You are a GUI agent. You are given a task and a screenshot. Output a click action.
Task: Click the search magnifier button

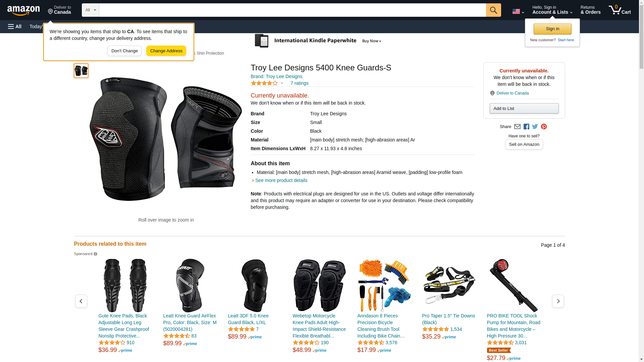click(493, 10)
